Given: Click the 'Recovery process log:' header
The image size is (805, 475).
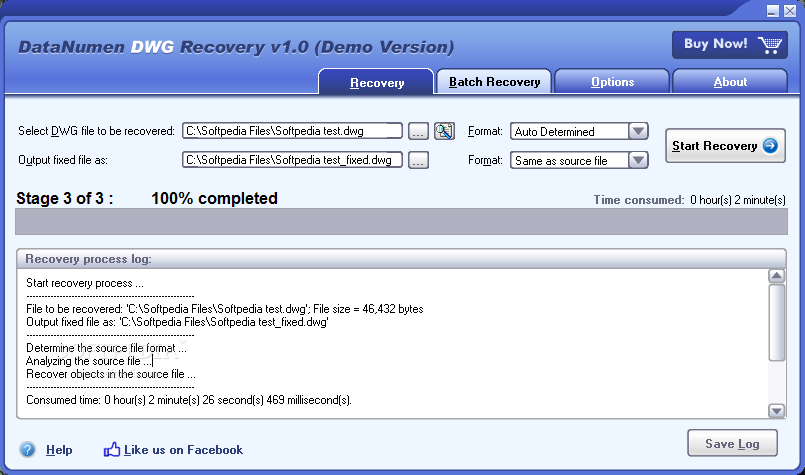Looking at the screenshot, I should 88,259.
